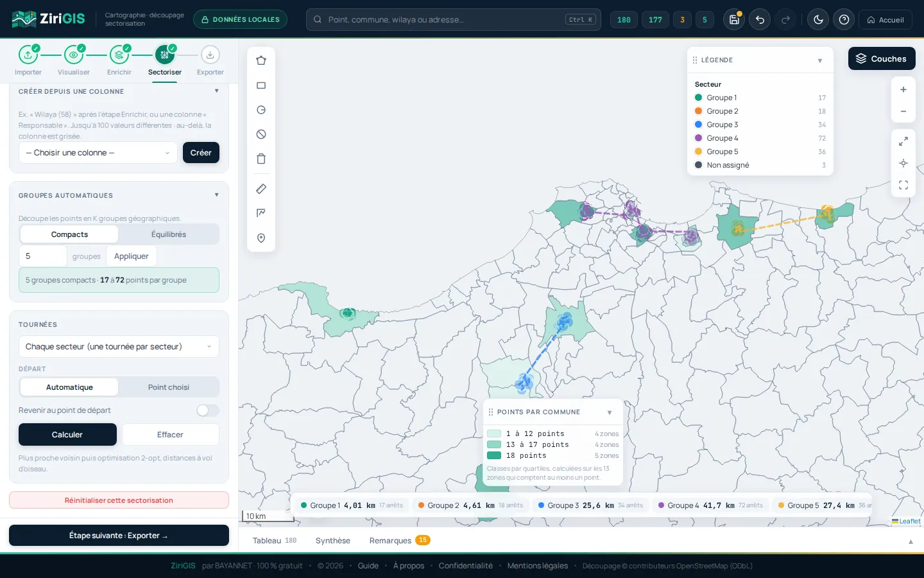Open the tournée sector dropdown
This screenshot has width=924, height=578.
coord(119,347)
